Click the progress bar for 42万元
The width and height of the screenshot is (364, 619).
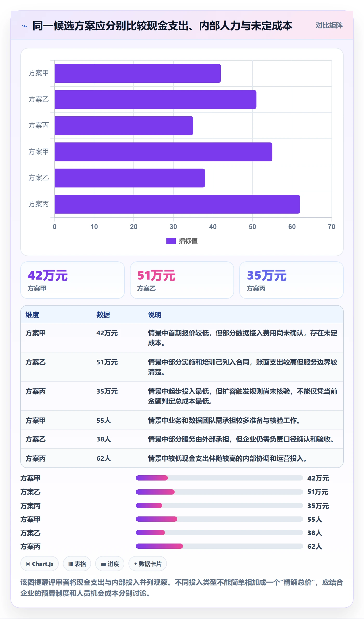click(x=219, y=478)
